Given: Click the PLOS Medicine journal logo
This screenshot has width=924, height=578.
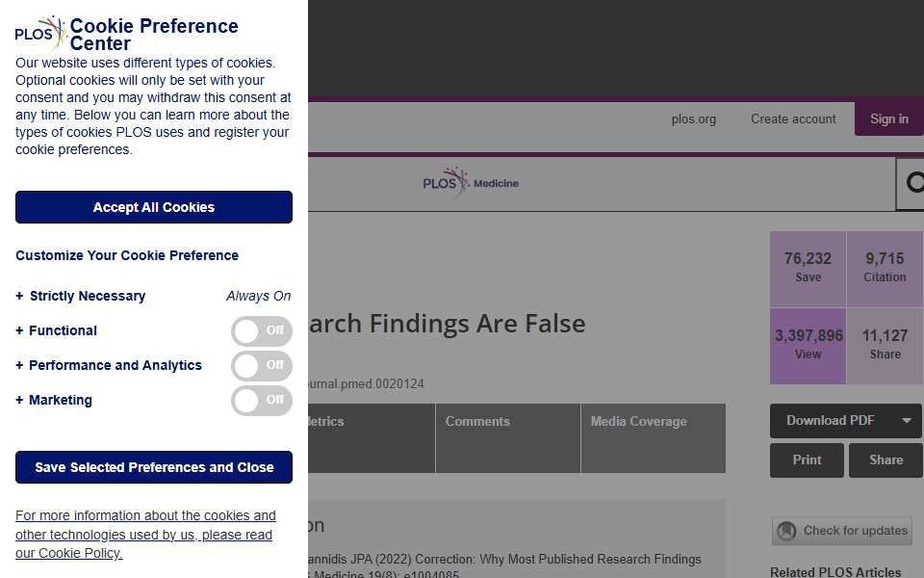Looking at the screenshot, I should pos(471,182).
